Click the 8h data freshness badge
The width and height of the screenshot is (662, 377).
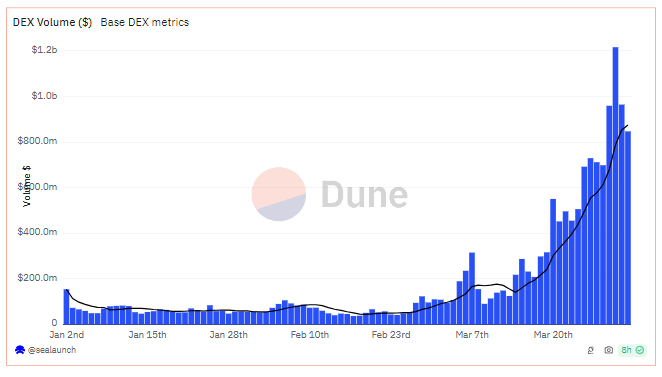[632, 350]
